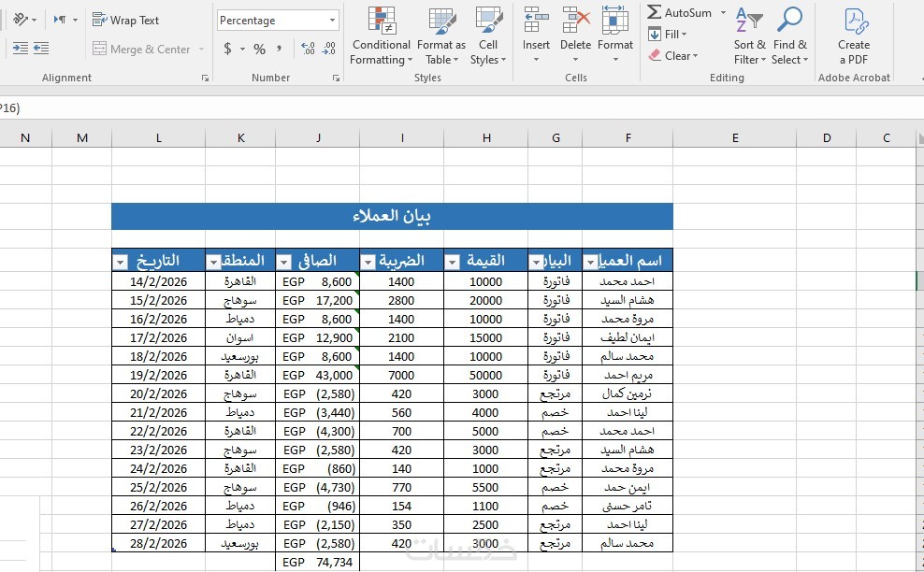Select tax cell 7000
Image resolution: width=924 pixels, height=572 pixels.
(x=402, y=375)
